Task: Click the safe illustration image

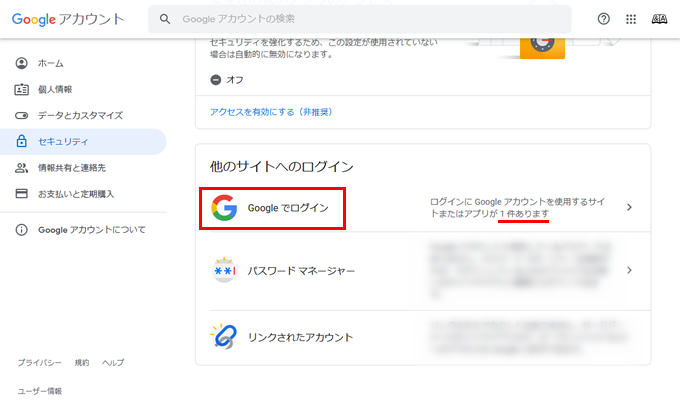Action: coord(542,48)
